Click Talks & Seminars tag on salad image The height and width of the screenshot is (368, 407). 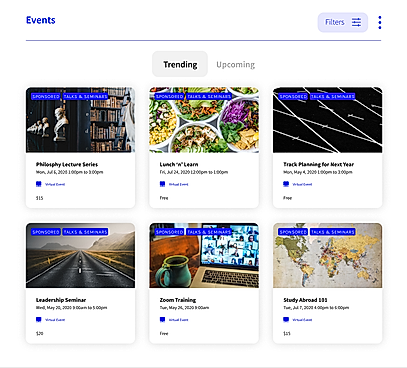(x=209, y=96)
